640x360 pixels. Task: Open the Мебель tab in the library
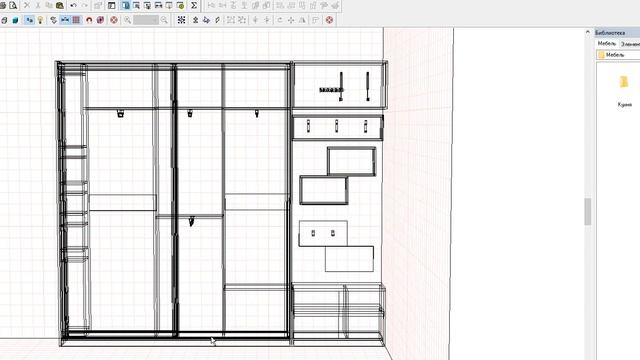(x=607, y=44)
